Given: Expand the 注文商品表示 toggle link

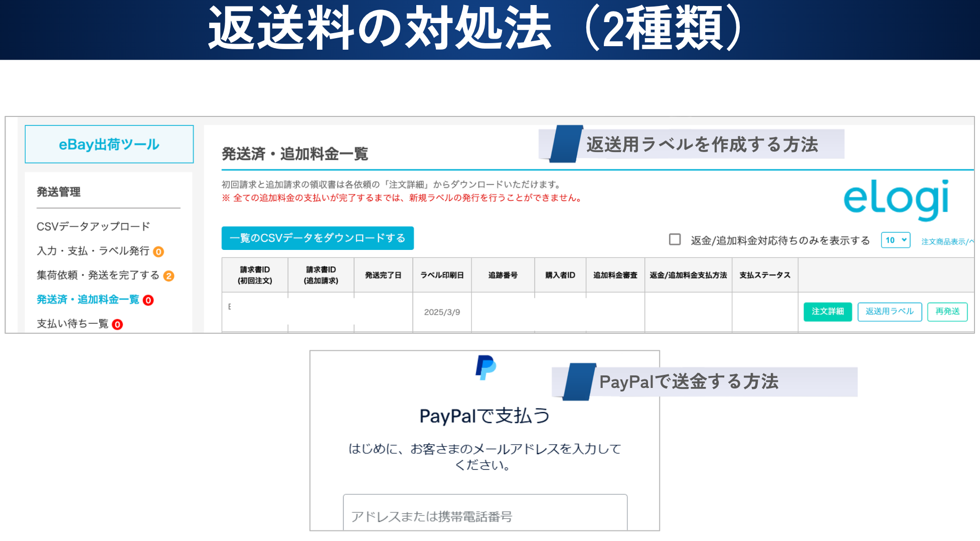Looking at the screenshot, I should pos(946,241).
